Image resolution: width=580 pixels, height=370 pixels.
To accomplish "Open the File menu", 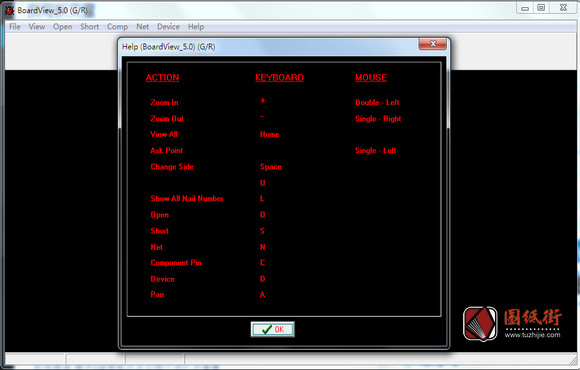I will tap(15, 27).
